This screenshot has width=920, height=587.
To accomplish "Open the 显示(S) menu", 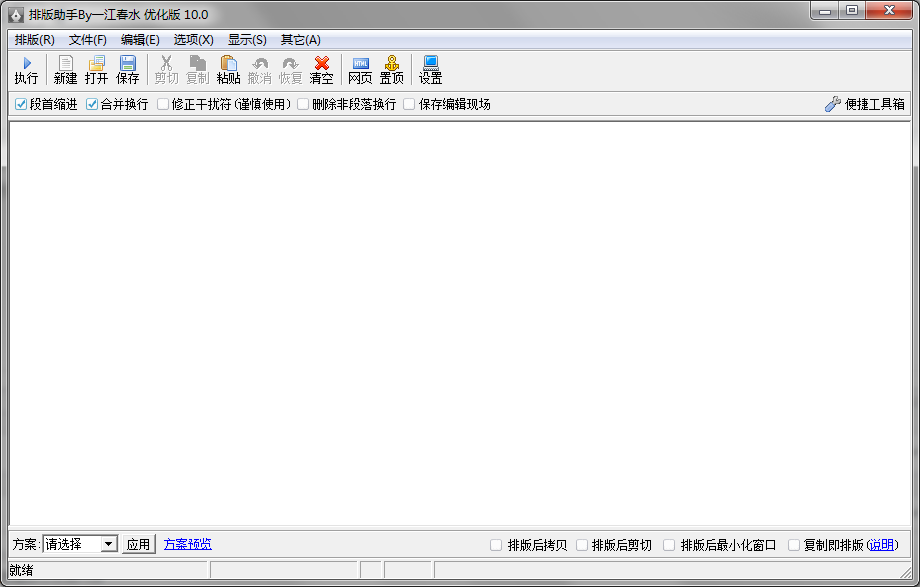I will (x=247, y=39).
